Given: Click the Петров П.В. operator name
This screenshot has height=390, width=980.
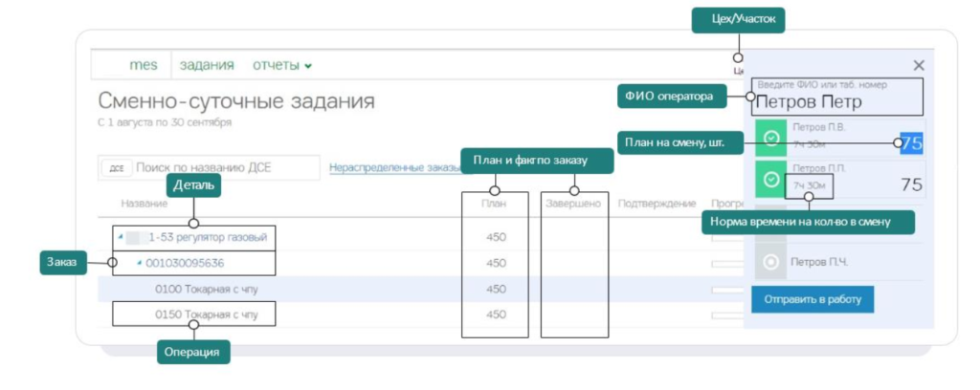Looking at the screenshot, I should click(x=819, y=126).
